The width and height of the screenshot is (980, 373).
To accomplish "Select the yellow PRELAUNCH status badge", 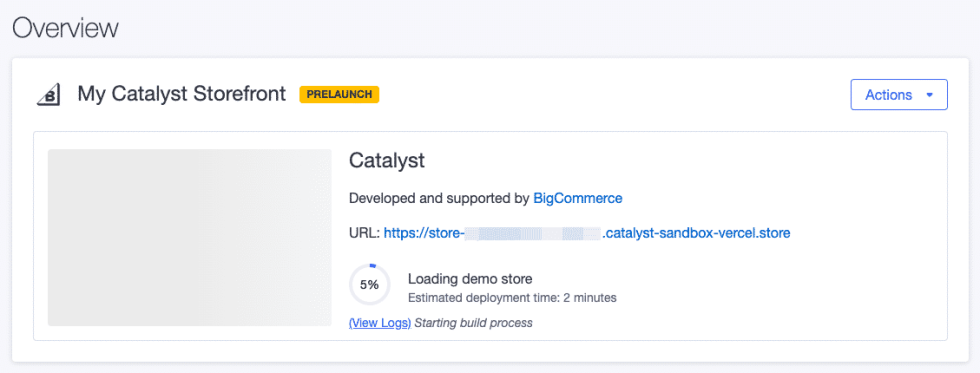I will coord(339,94).
